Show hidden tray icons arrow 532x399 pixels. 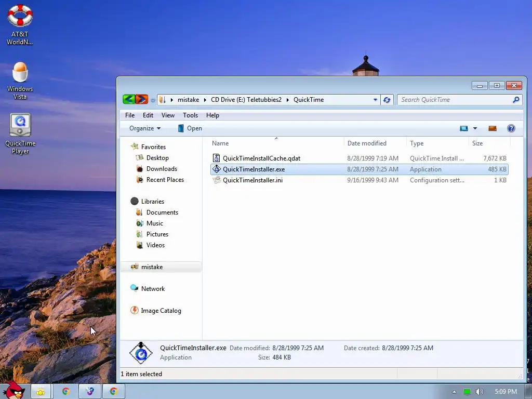tap(454, 392)
